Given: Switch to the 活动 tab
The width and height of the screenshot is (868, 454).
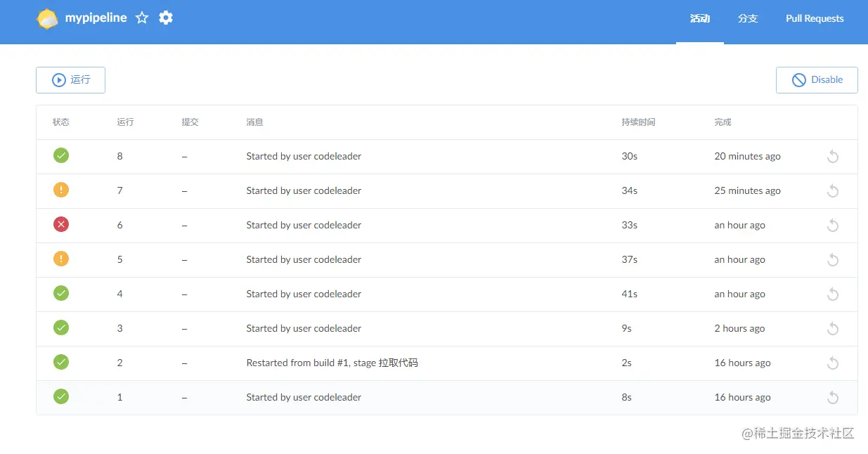Looking at the screenshot, I should point(700,19).
